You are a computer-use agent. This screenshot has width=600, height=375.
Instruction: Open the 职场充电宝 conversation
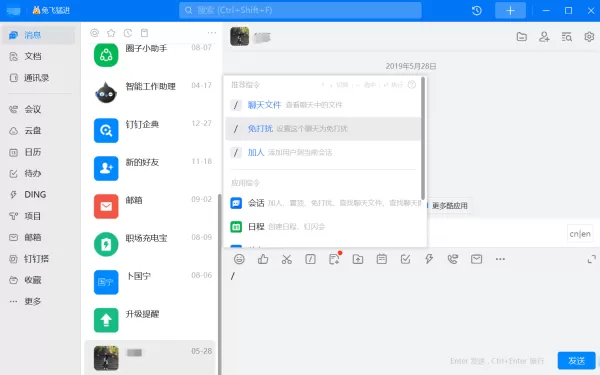[x=151, y=244]
